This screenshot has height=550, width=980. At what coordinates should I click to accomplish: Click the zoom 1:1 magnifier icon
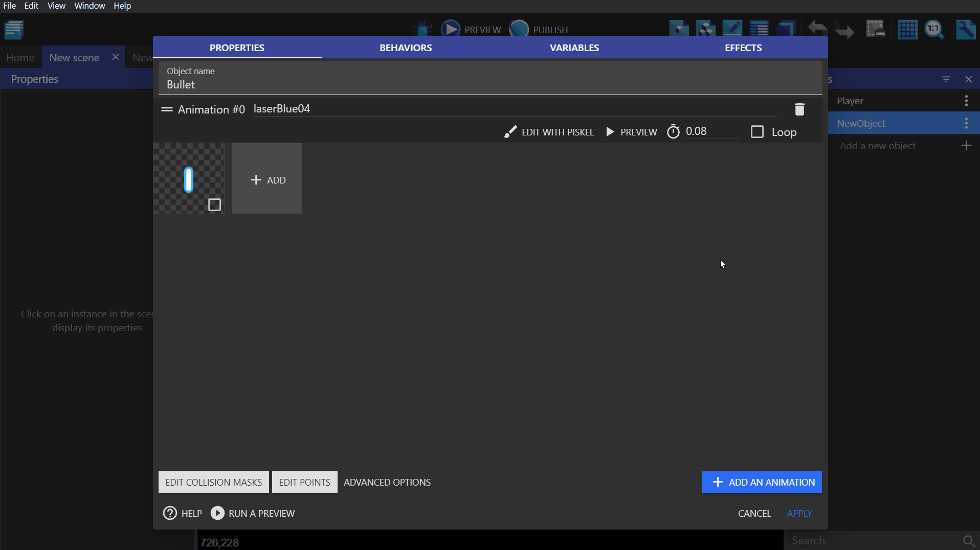(x=934, y=29)
